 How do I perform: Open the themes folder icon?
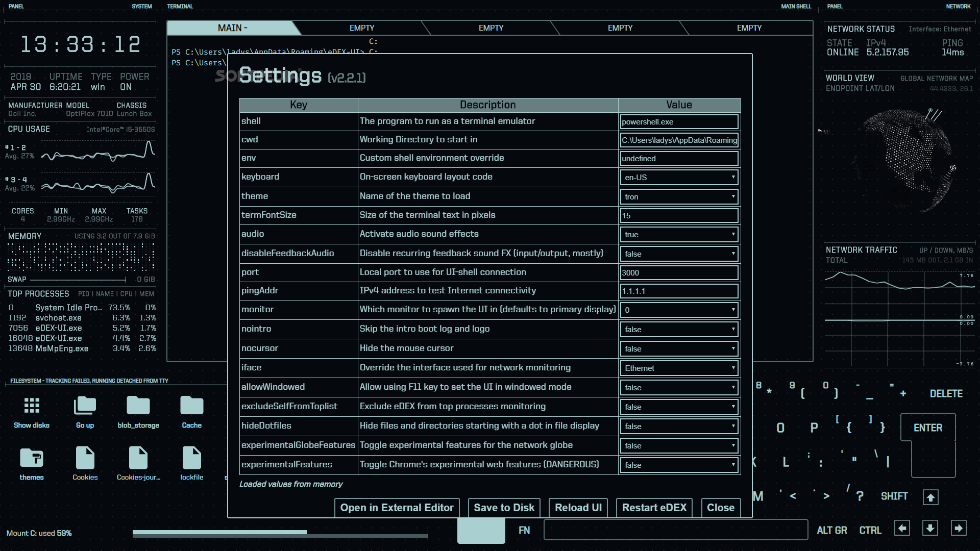click(x=32, y=464)
